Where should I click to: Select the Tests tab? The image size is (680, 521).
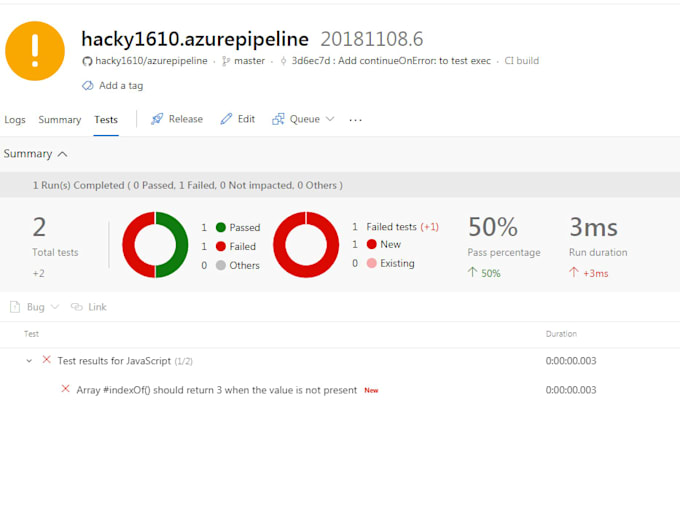[106, 120]
